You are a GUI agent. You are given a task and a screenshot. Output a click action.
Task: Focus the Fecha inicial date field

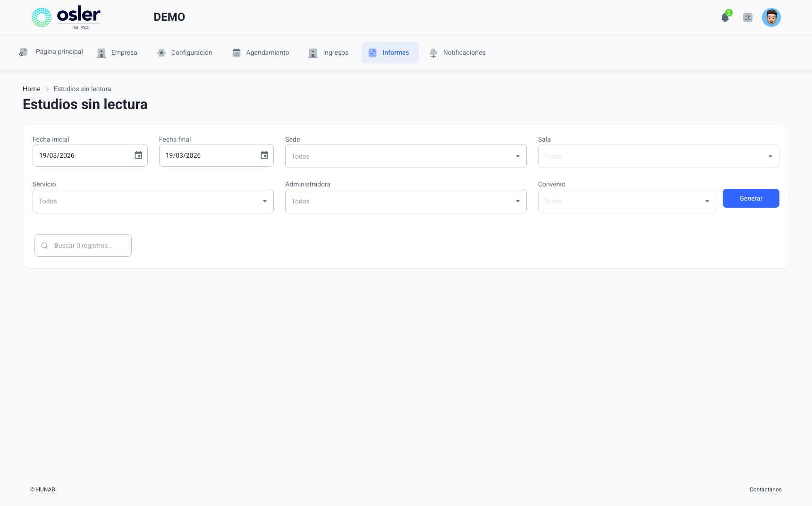90,155
